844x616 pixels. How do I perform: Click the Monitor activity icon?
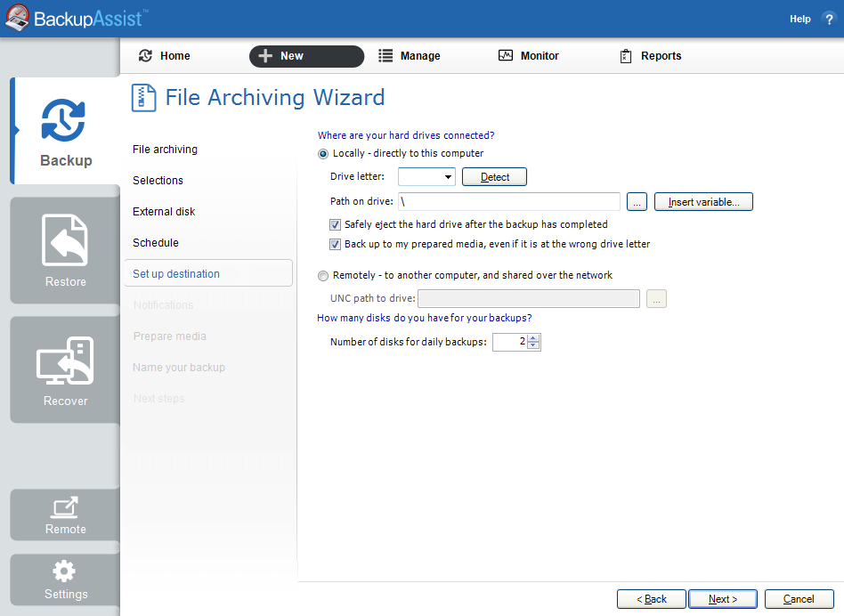pos(506,55)
